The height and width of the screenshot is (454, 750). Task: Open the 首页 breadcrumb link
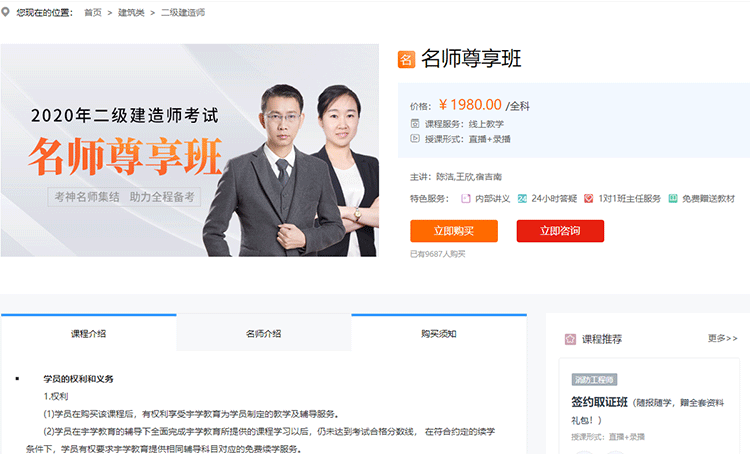[93, 12]
